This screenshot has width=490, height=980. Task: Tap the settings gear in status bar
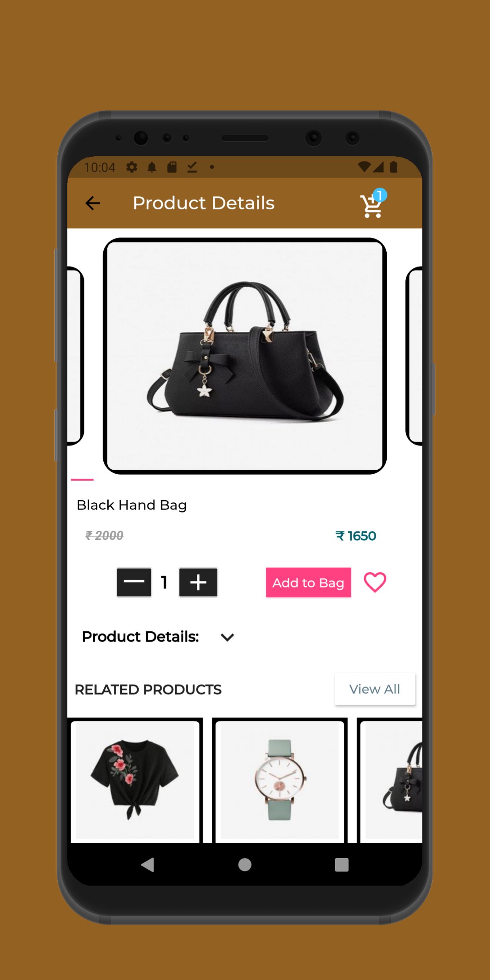(x=132, y=167)
